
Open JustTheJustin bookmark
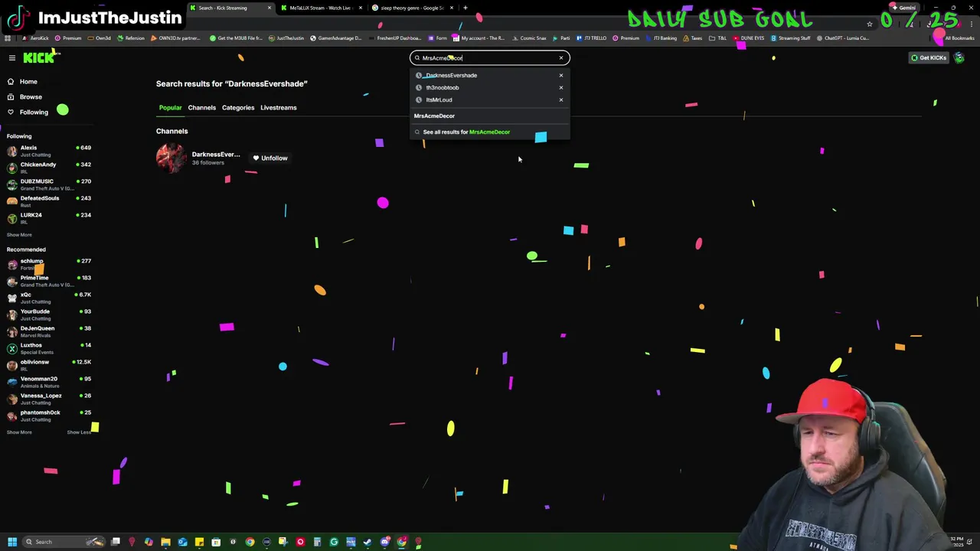[286, 38]
